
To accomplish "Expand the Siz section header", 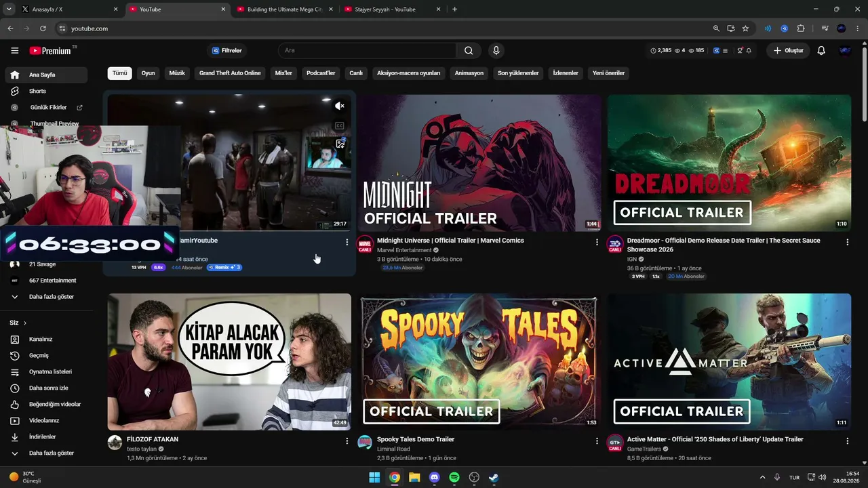I will click(x=18, y=323).
